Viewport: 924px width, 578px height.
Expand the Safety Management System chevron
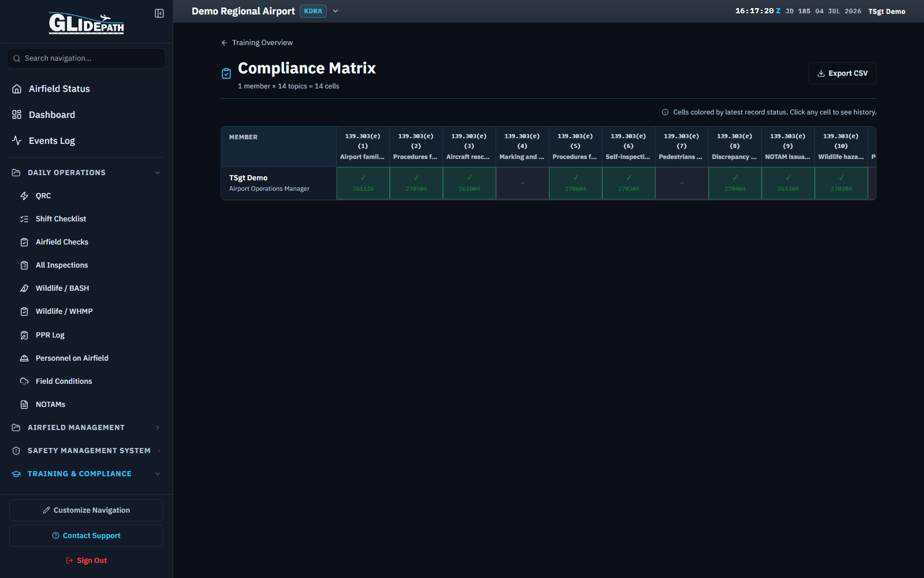point(159,451)
